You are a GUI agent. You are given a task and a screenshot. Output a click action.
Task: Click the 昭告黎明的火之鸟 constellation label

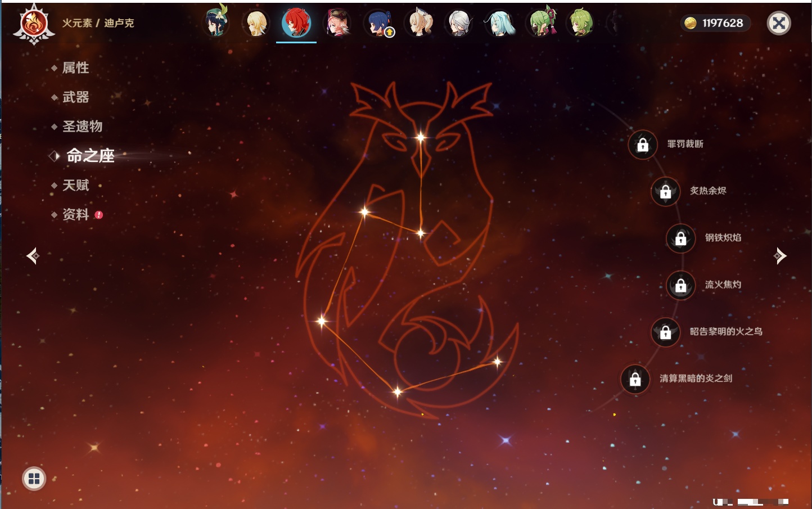pyautogui.click(x=726, y=331)
